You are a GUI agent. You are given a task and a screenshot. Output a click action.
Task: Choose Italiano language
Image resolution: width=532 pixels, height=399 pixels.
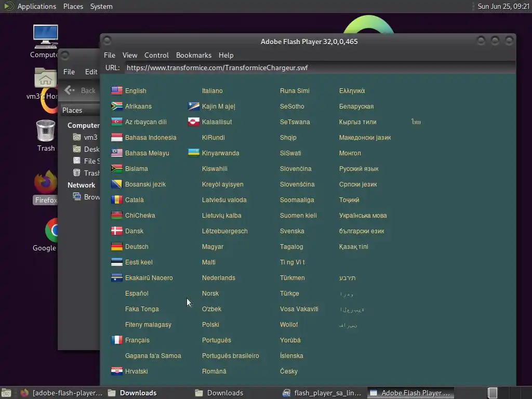[212, 90]
